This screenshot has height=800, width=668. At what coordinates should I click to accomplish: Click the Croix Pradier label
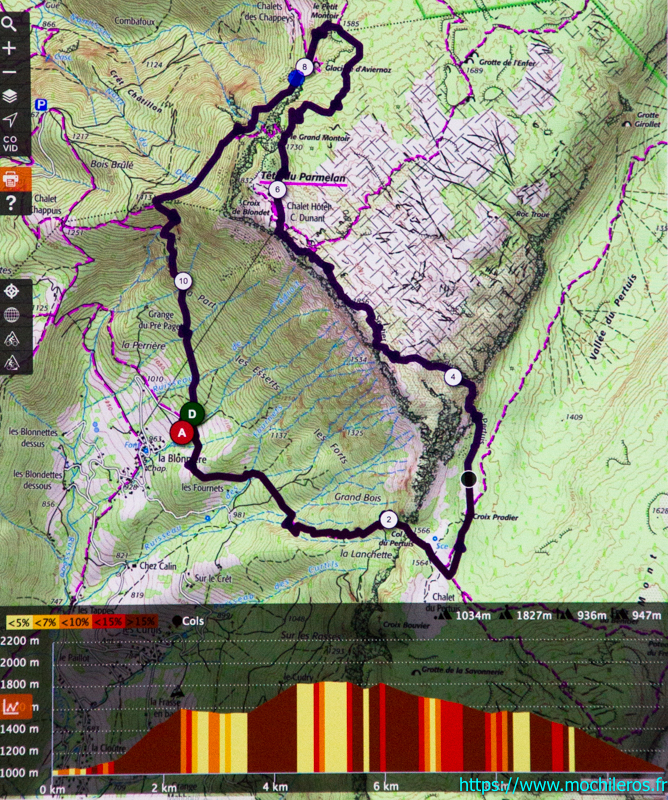click(495, 517)
